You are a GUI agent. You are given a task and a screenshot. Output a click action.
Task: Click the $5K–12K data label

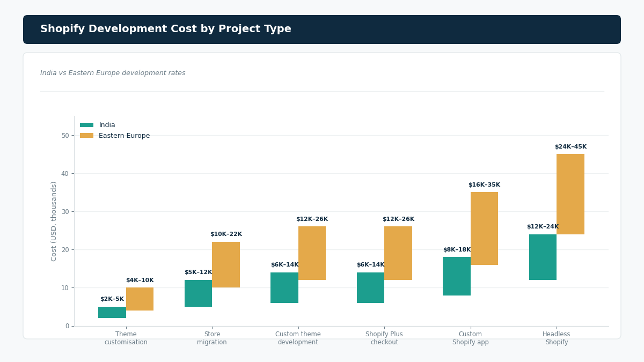coord(198,272)
